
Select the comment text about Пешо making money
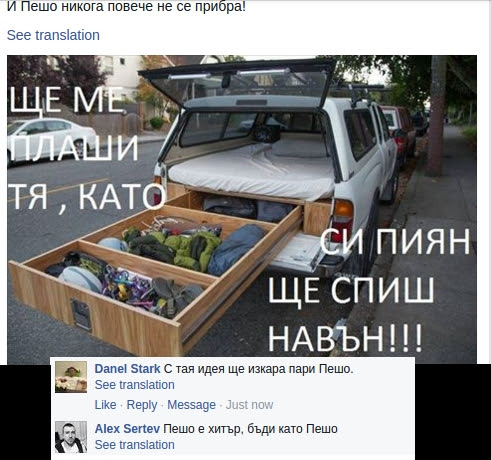pos(258,369)
